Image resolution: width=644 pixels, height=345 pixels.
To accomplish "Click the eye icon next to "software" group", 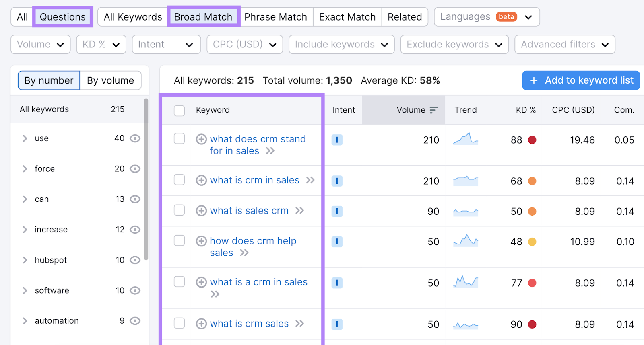I will (135, 290).
